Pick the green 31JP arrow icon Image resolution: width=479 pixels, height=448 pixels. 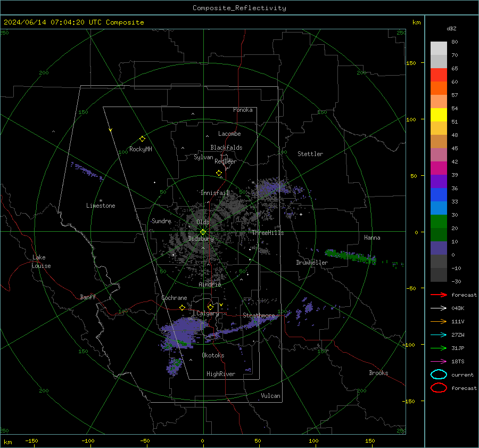pyautogui.click(x=439, y=348)
